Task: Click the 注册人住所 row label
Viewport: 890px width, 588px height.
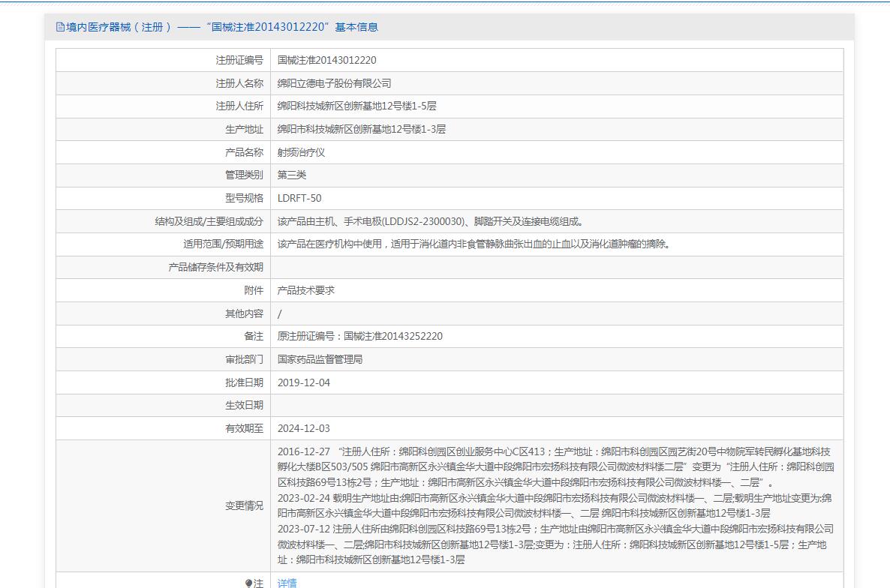Action: coord(239,106)
